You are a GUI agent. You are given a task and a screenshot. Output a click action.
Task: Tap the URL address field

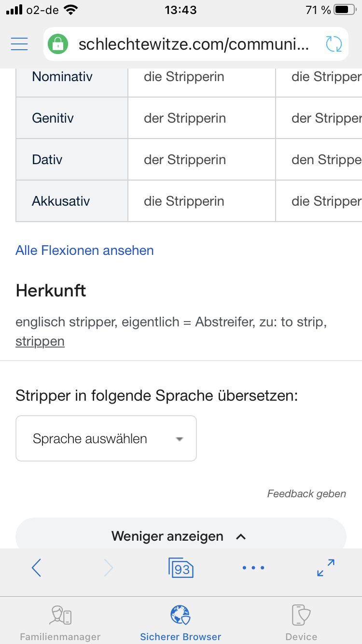193,44
